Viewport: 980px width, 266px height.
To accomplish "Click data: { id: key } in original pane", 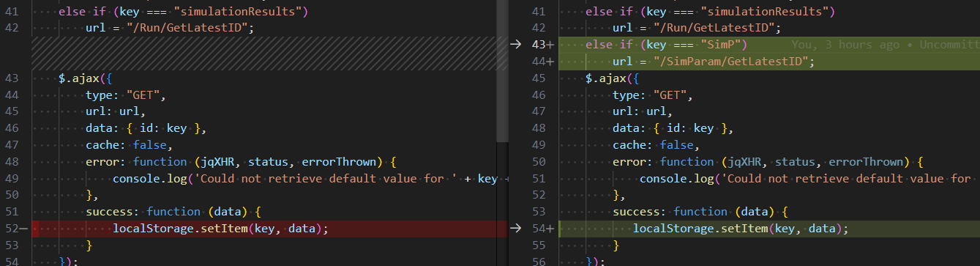I will (146, 128).
